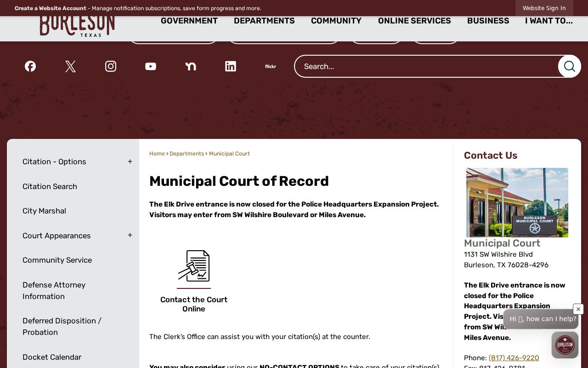Open Deferred Disposition / Probation page
This screenshot has height=368, width=588.
[62, 327]
